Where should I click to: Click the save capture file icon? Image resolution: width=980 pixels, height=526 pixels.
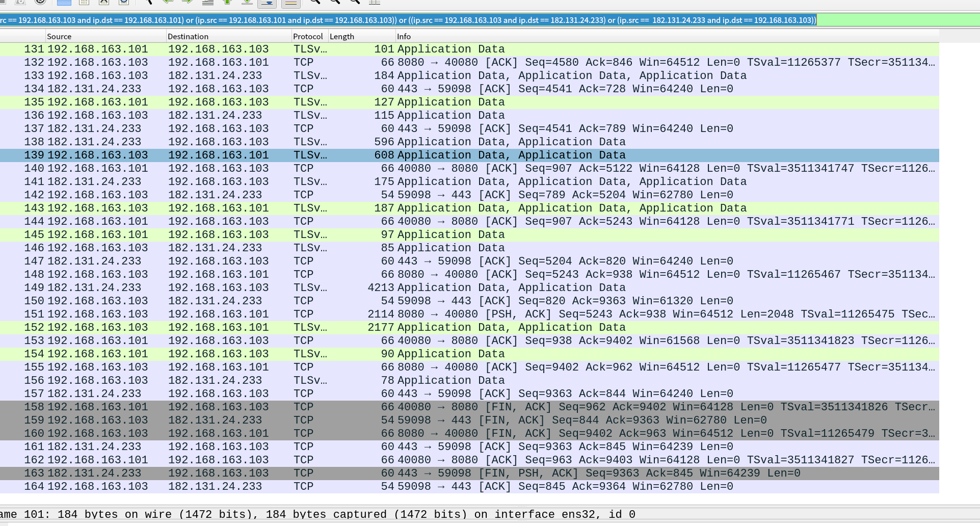[x=84, y=2]
